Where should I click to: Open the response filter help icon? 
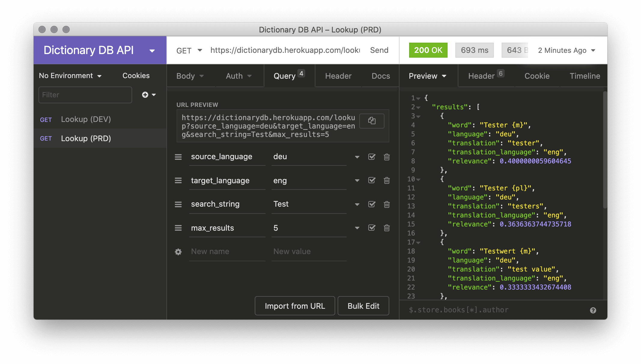[593, 310]
